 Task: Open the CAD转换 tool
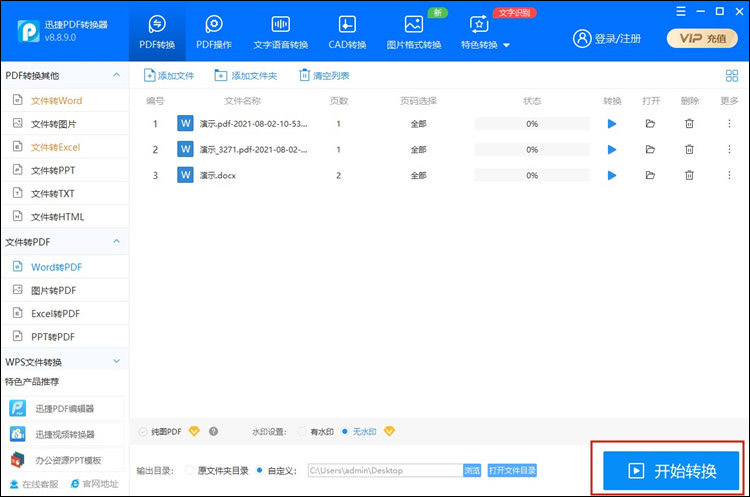click(x=348, y=31)
